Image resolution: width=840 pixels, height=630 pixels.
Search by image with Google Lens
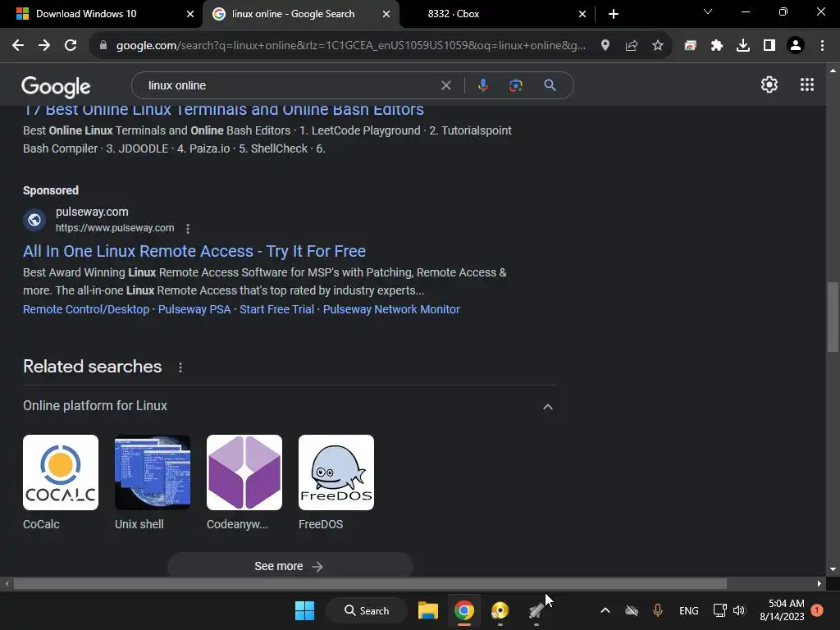tap(516, 85)
